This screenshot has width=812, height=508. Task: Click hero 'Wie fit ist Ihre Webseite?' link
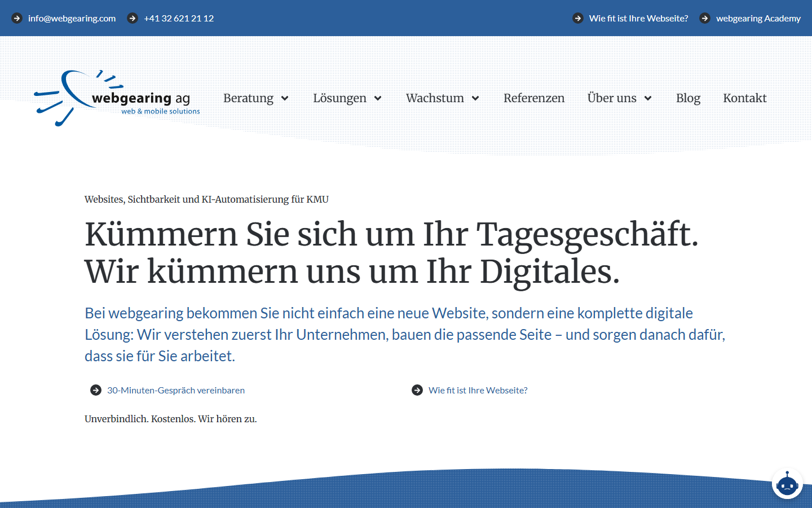click(478, 390)
